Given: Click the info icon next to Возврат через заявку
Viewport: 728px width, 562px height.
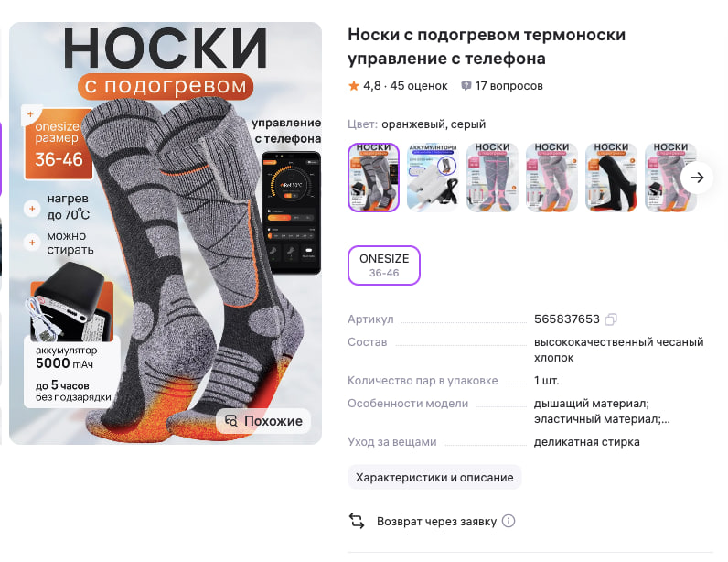Looking at the screenshot, I should [x=509, y=521].
